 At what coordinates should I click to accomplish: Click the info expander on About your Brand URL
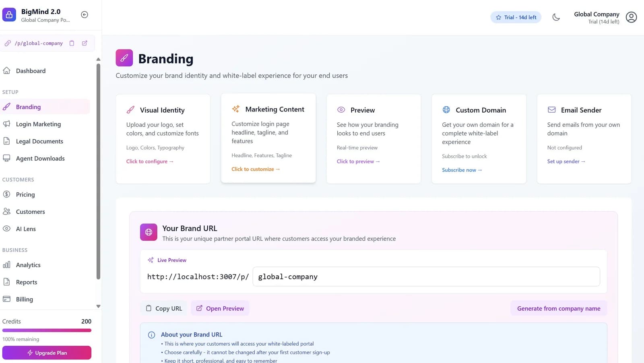(x=151, y=334)
